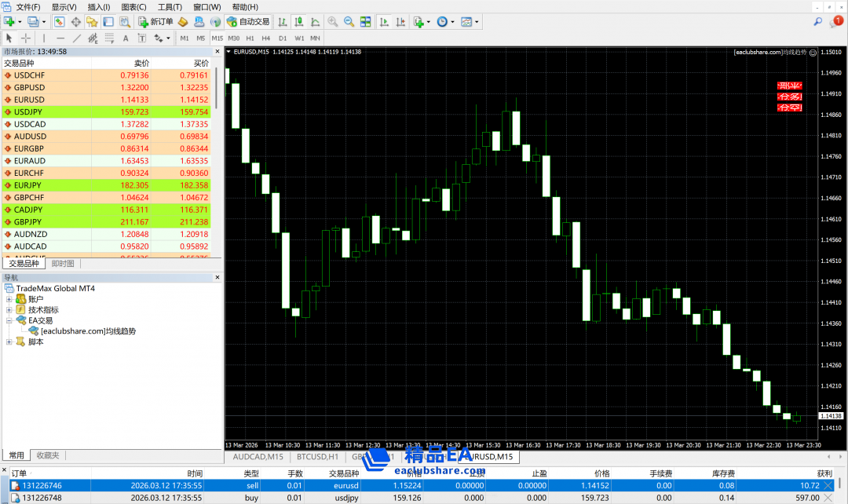The width and height of the screenshot is (848, 504).
Task: Select the crosshair cursor tool
Action: 26,38
